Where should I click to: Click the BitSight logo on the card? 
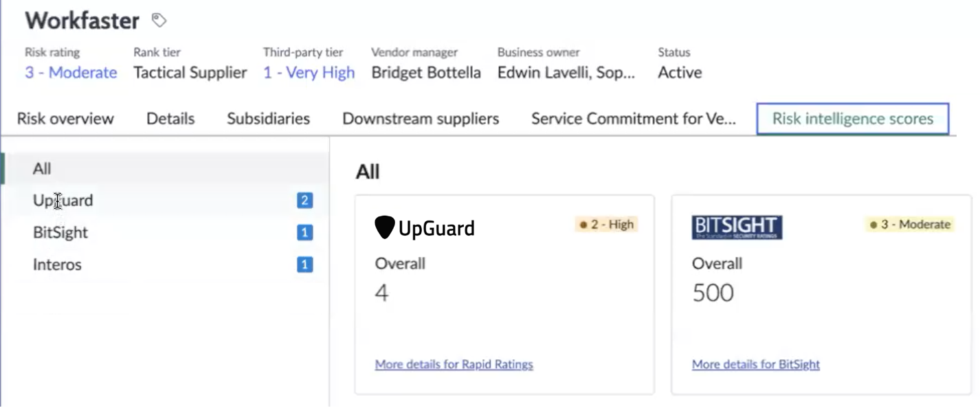pos(737,227)
